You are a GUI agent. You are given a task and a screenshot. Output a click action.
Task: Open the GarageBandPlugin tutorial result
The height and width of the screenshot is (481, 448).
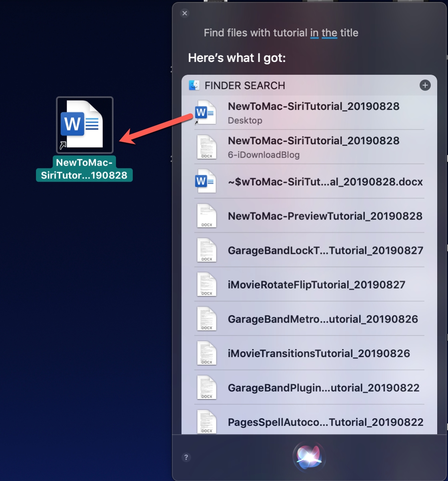(323, 388)
